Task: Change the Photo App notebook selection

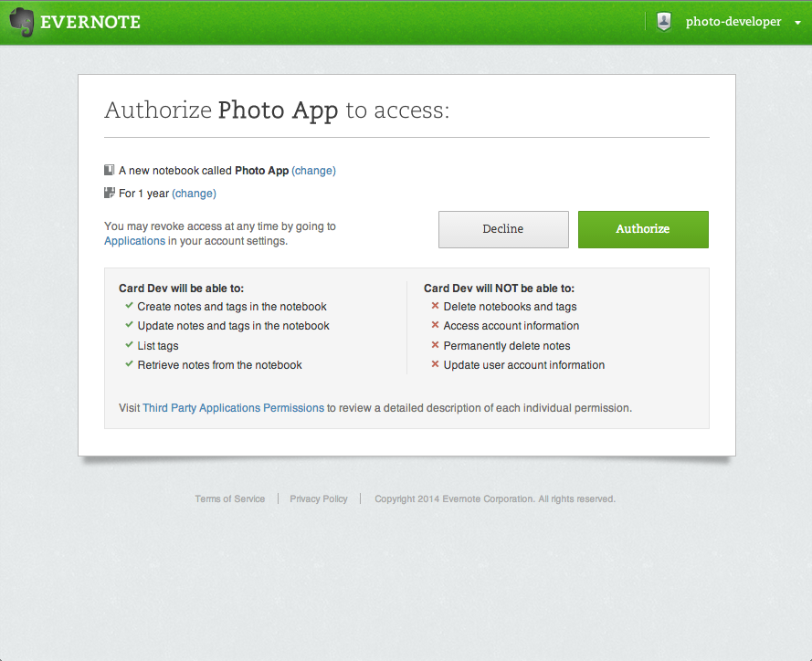Action: pyautogui.click(x=313, y=171)
